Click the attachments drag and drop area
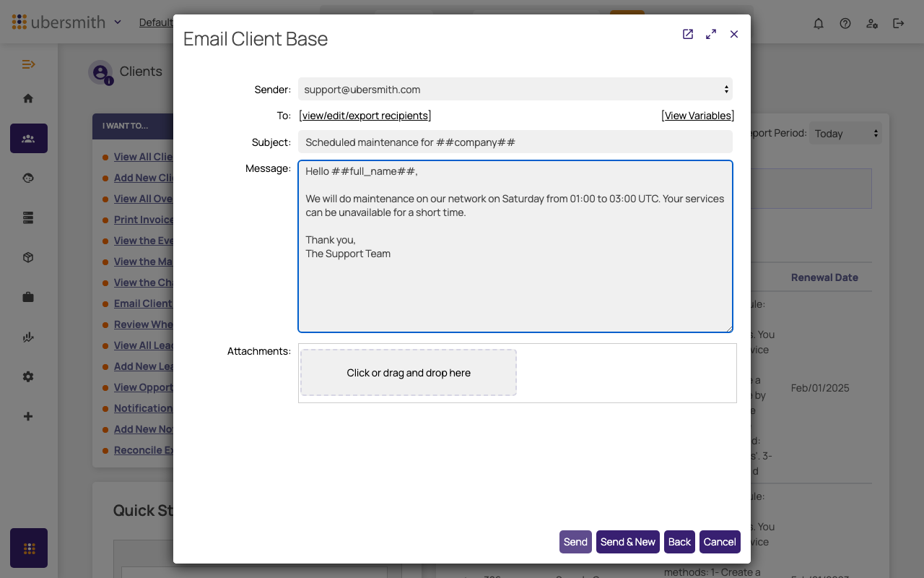The width and height of the screenshot is (924, 578). 409,373
